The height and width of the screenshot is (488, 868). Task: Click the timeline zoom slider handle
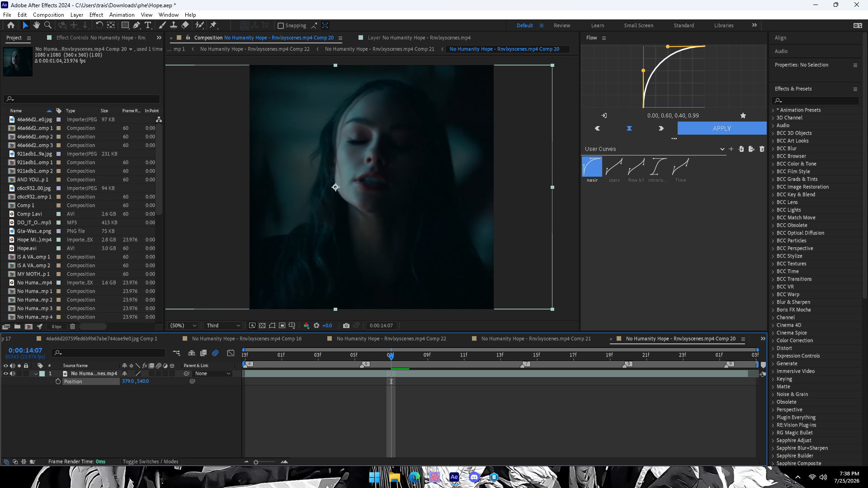[x=256, y=462]
